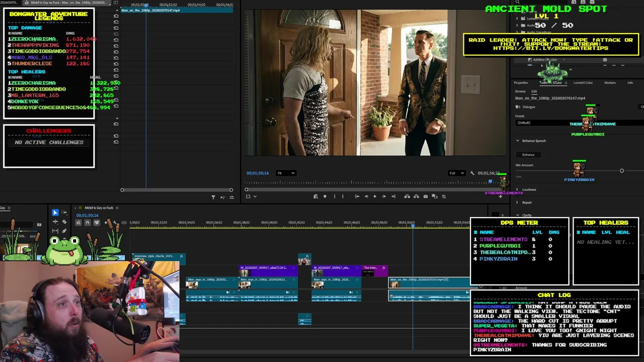Open timeline display settings wrench
Screen dimensions: 644x362
point(115,223)
